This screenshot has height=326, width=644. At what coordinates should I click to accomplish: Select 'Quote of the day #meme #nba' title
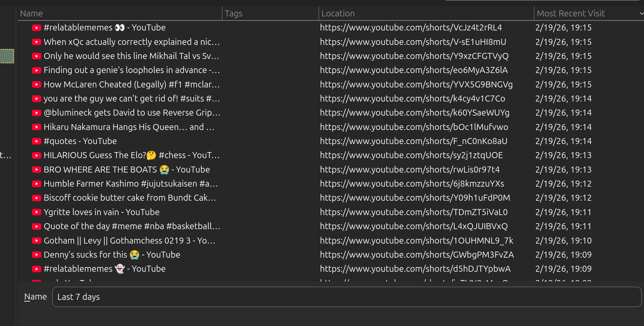coord(132,226)
